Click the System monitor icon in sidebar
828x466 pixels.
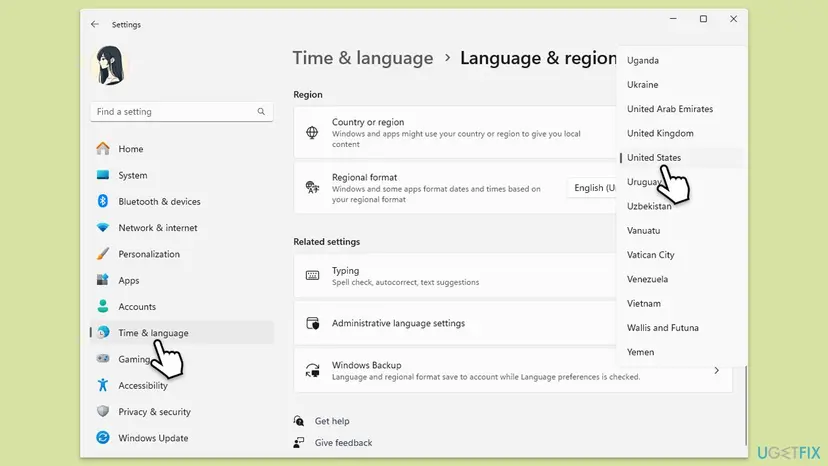103,175
